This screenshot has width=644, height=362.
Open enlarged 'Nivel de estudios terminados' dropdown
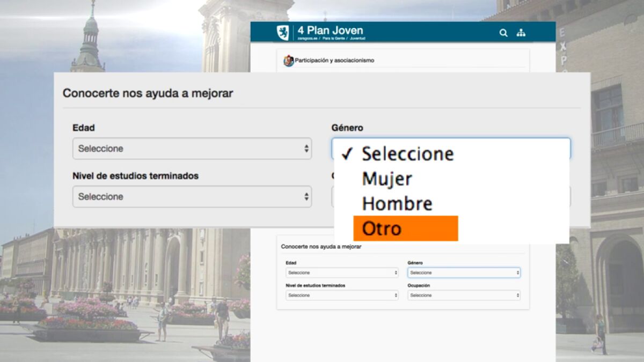tap(192, 197)
